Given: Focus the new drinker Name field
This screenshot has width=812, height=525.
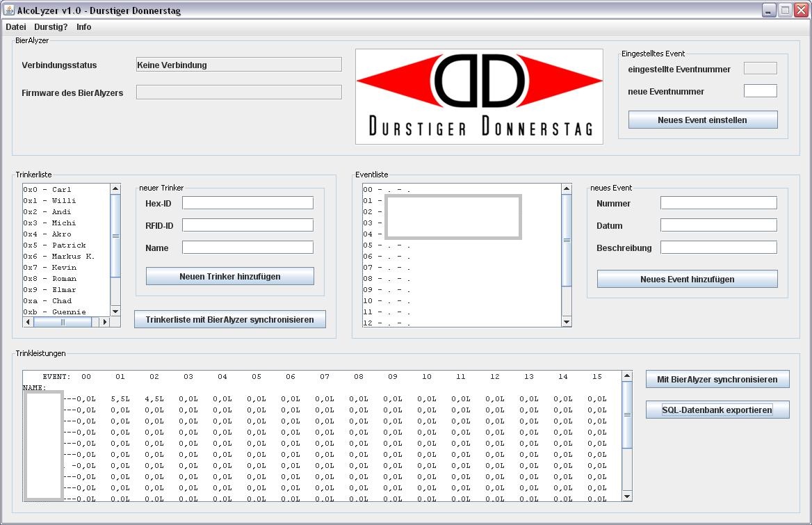Looking at the screenshot, I should [247, 247].
